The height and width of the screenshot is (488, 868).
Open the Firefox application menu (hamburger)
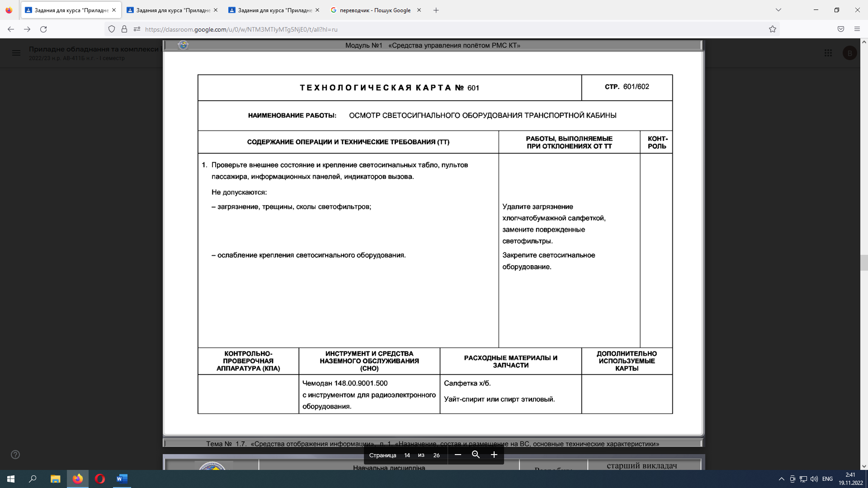(x=857, y=29)
